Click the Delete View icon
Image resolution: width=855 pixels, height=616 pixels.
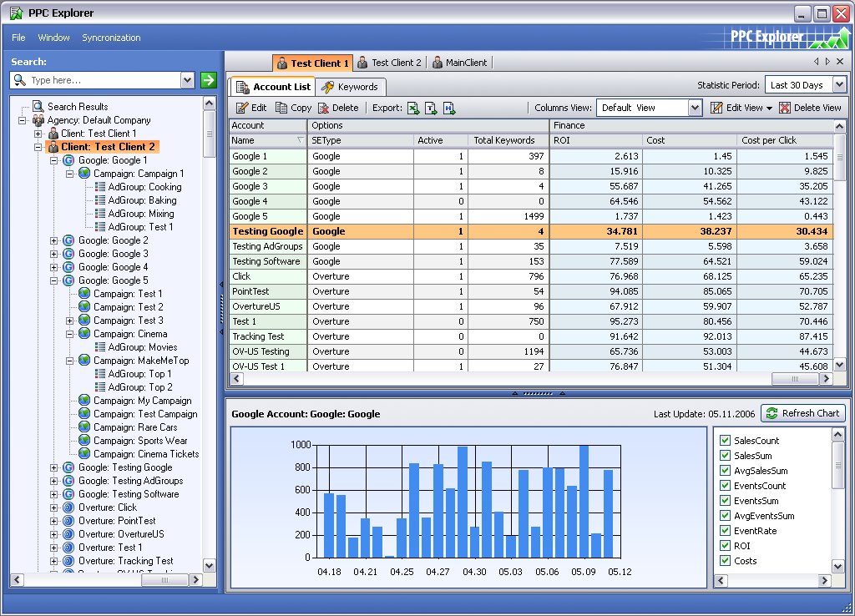tap(785, 108)
